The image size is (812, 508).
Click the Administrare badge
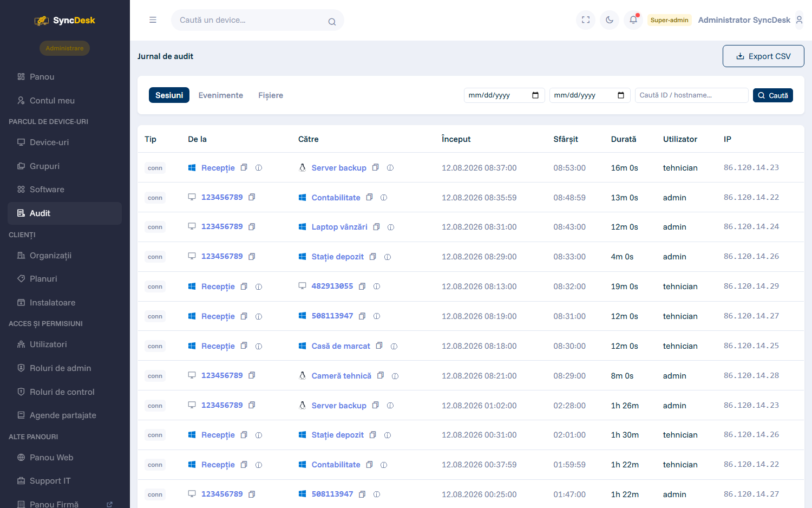pyautogui.click(x=64, y=48)
